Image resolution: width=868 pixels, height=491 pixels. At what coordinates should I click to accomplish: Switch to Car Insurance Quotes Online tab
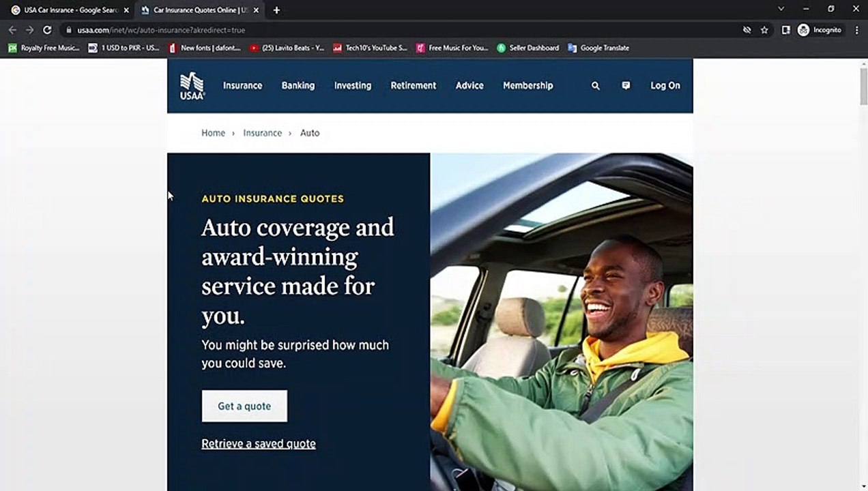[x=199, y=10]
